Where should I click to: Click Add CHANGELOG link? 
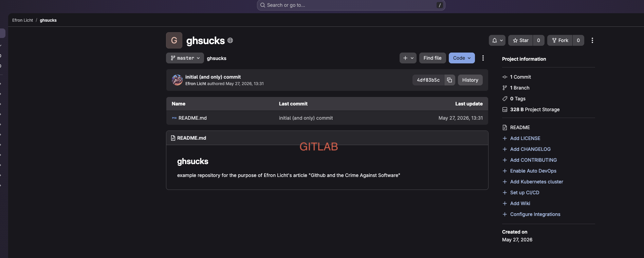pos(530,149)
